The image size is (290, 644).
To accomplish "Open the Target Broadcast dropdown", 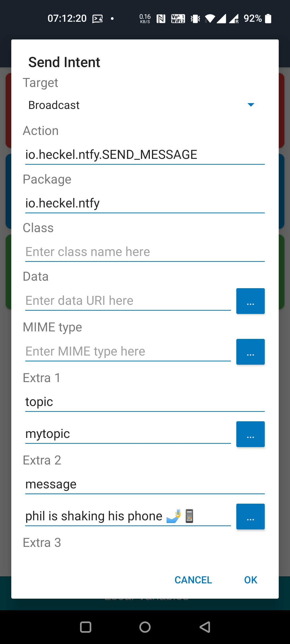I will [x=142, y=105].
